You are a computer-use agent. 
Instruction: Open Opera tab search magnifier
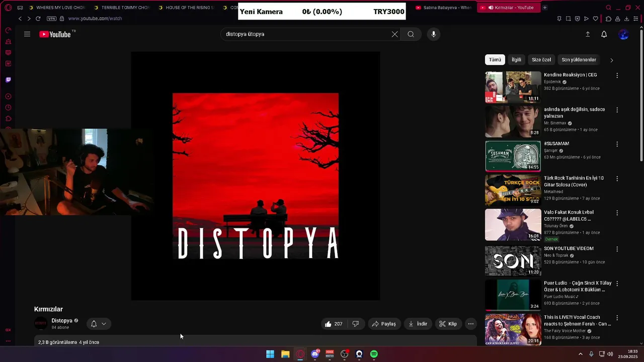pyautogui.click(x=608, y=8)
